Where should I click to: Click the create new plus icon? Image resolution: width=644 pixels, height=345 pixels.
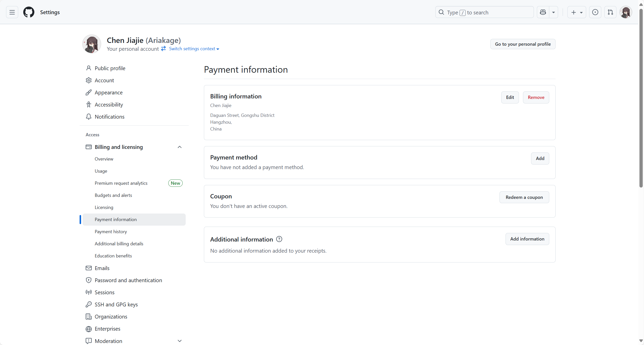point(574,12)
